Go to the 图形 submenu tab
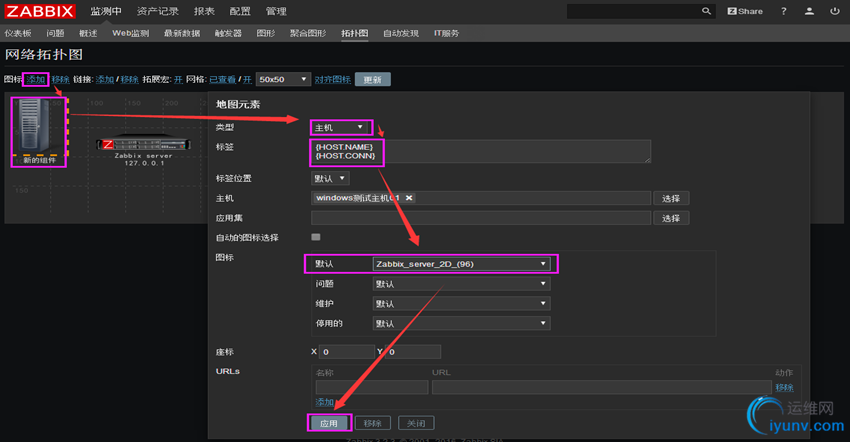This screenshot has height=442, width=850. (x=266, y=33)
